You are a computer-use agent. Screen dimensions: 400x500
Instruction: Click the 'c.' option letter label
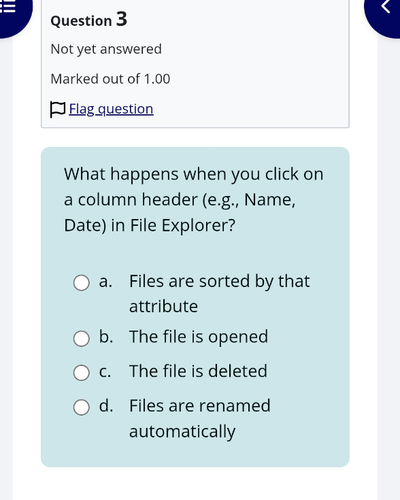click(105, 372)
